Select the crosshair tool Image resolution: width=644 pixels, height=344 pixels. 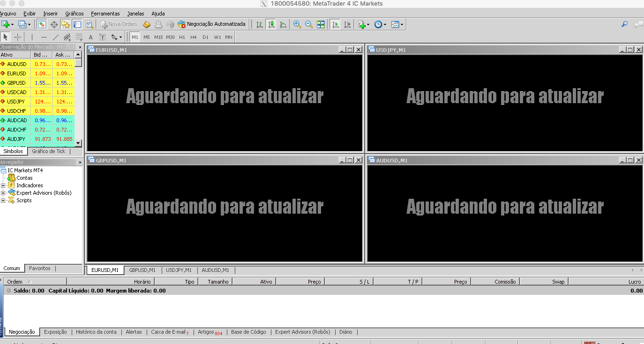(17, 37)
